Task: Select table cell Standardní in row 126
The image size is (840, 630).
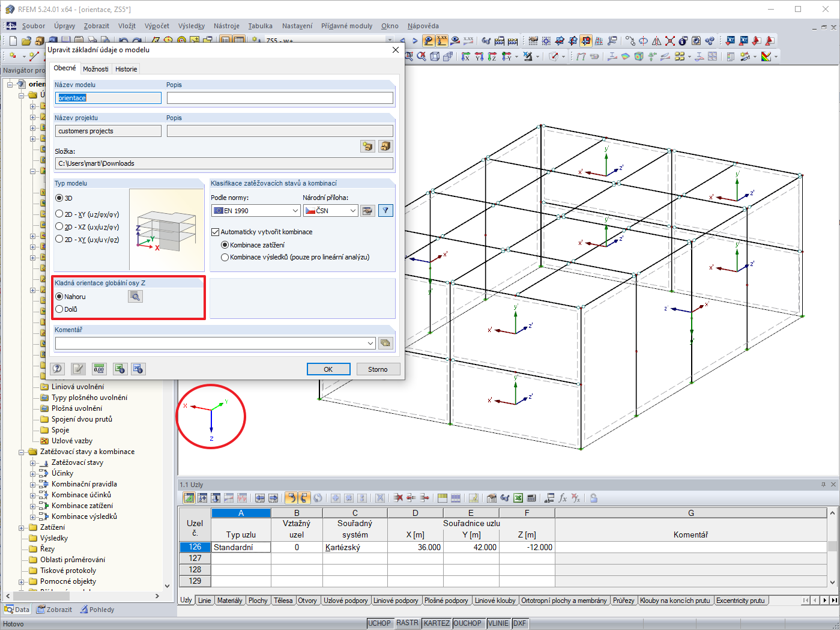Action: (x=241, y=547)
